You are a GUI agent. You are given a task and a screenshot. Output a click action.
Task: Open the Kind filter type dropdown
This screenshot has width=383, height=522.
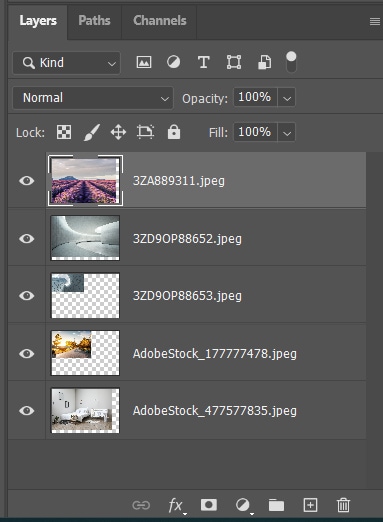67,63
